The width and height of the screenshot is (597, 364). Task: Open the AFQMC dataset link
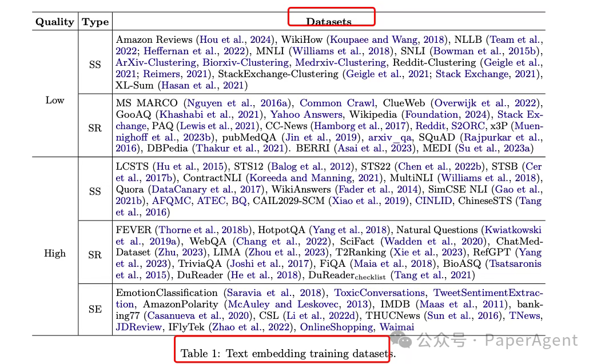coord(172,201)
